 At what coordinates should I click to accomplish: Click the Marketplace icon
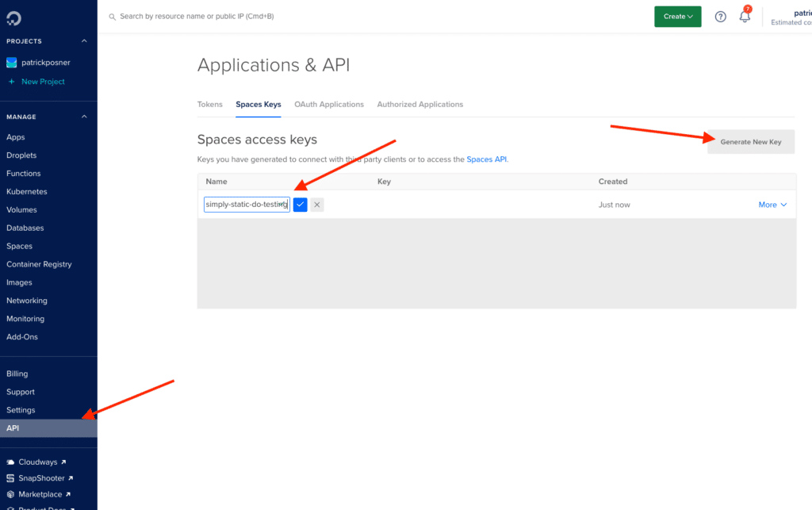click(10, 494)
